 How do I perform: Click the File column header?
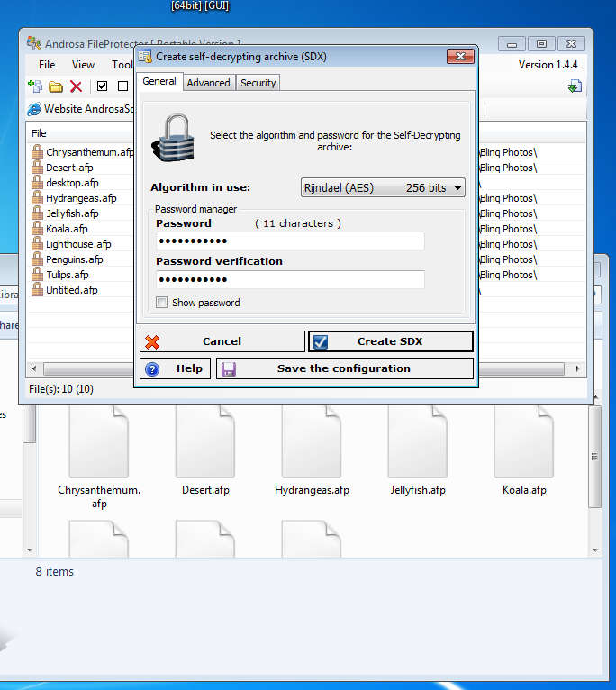[80, 133]
